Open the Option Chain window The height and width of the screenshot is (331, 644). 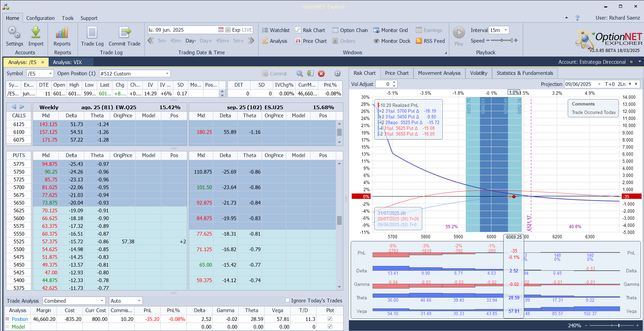tap(350, 30)
